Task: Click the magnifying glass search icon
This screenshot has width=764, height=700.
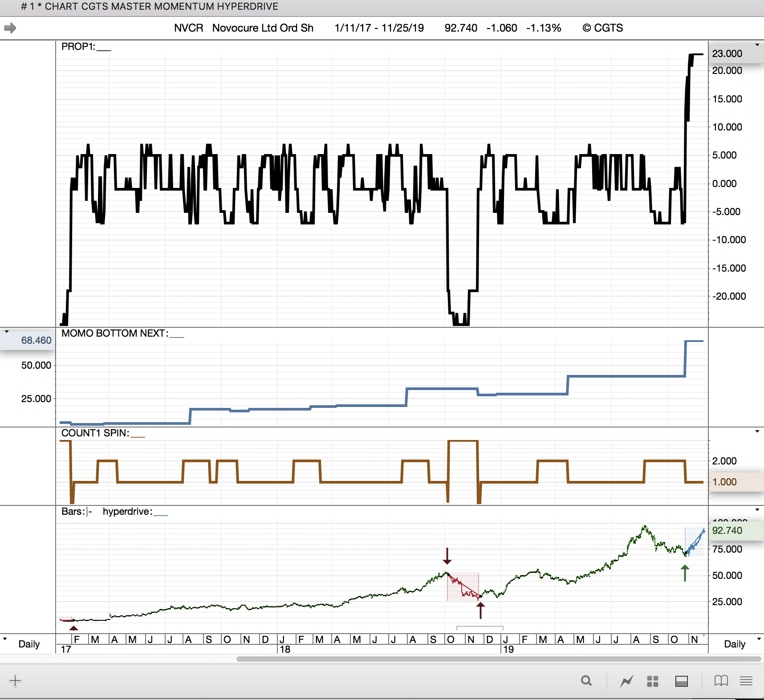Action: (x=586, y=680)
